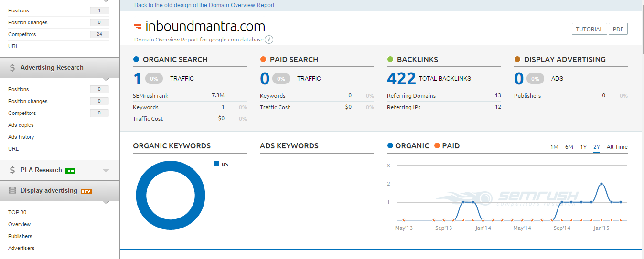
Task: Click the info icon beside google.com database
Action: (x=269, y=40)
